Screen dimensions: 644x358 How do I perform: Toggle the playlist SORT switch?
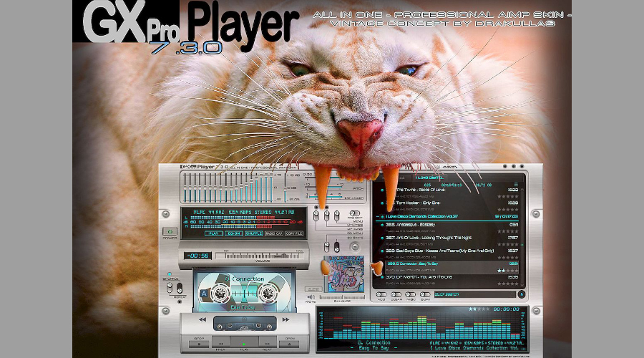tap(425, 295)
